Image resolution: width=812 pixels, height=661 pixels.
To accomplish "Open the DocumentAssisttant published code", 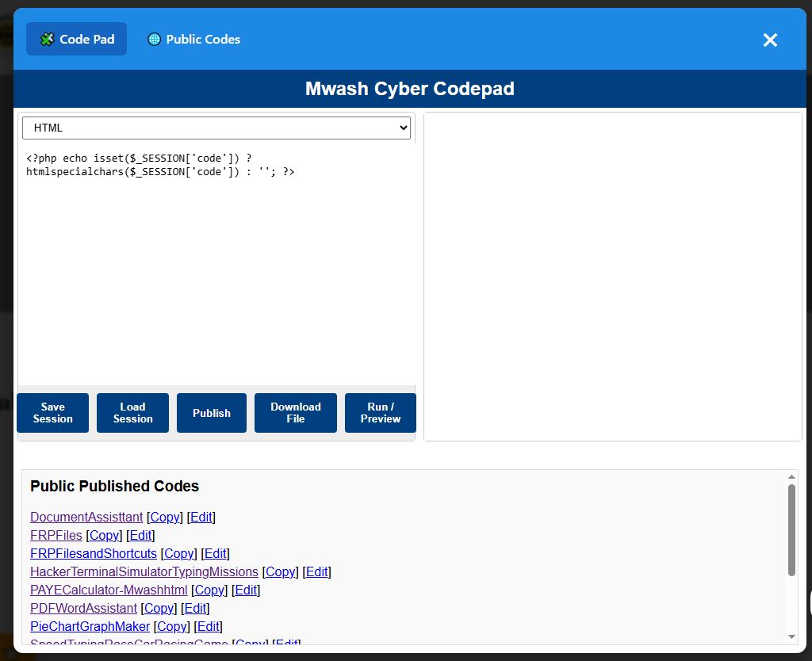I will click(86, 517).
